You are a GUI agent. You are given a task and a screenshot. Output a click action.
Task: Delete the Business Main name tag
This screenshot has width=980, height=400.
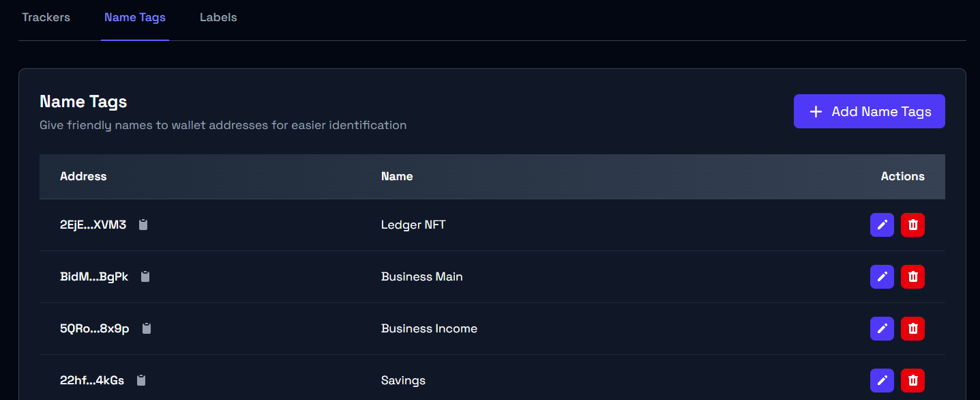(x=912, y=276)
